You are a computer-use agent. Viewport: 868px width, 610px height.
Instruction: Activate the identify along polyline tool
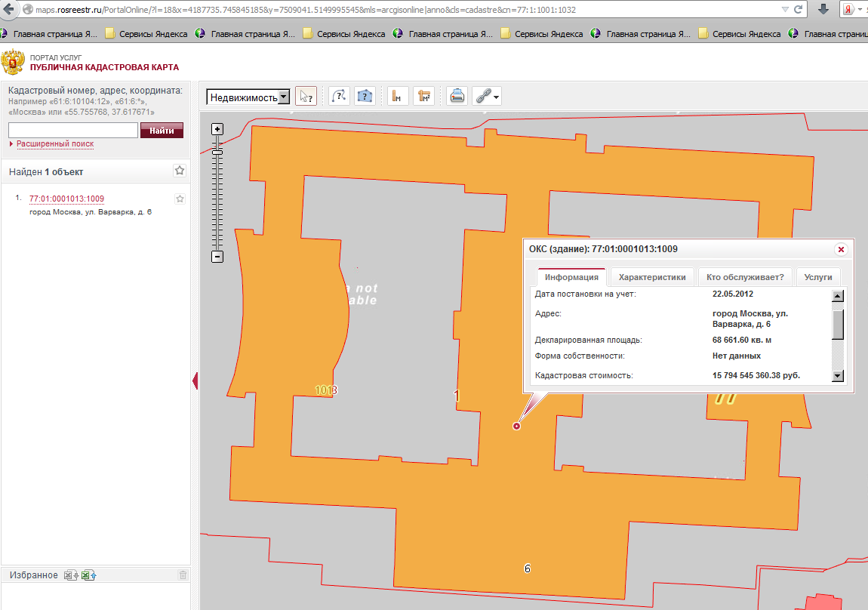pos(339,97)
